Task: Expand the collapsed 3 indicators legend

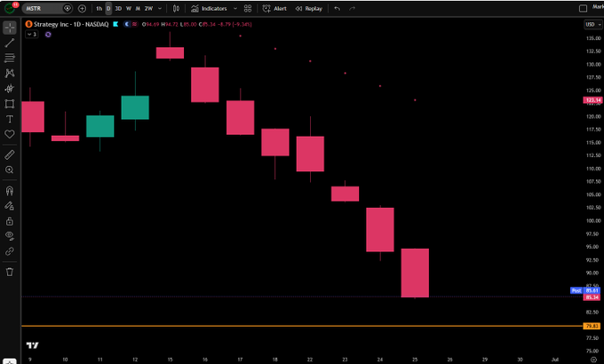Action: [x=32, y=35]
